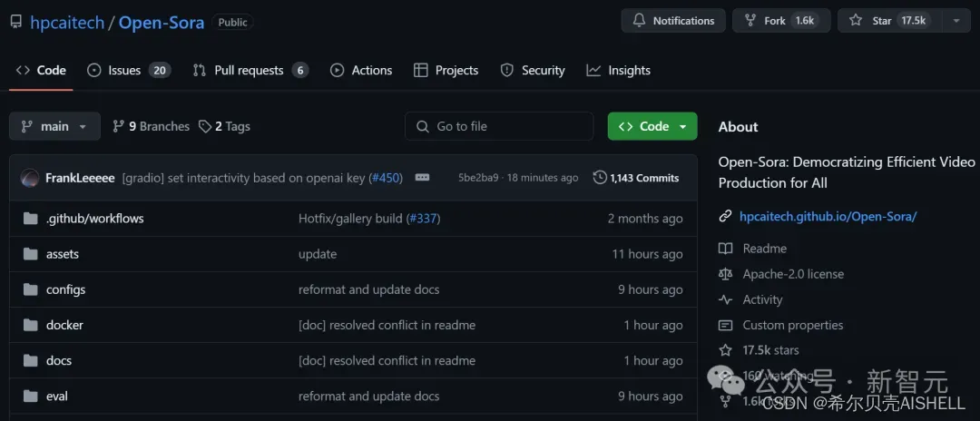
Task: Click the '2 months ago' timestamp for .github/workflows
Action: [645, 219]
